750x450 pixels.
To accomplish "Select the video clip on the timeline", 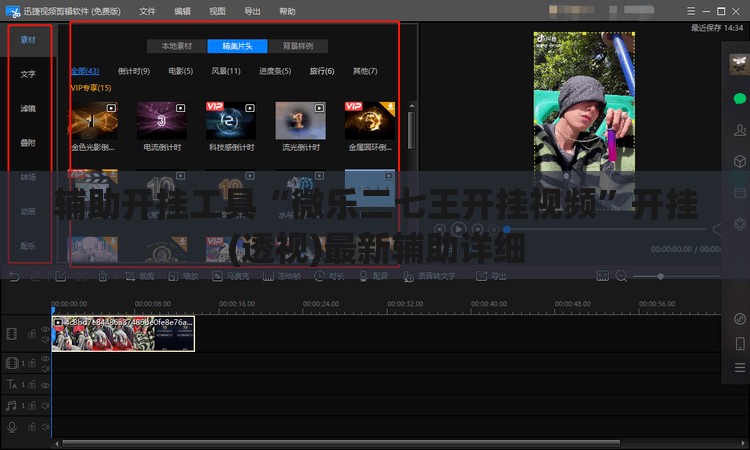I will (x=123, y=334).
